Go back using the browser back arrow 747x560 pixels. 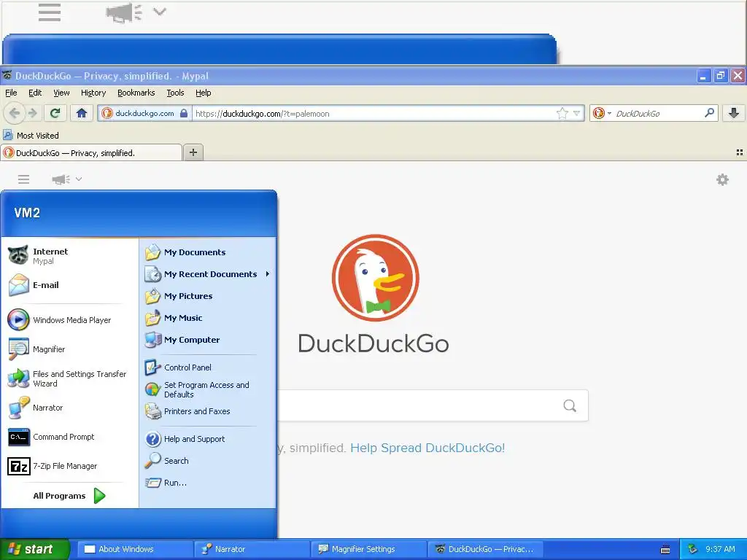[x=15, y=113]
